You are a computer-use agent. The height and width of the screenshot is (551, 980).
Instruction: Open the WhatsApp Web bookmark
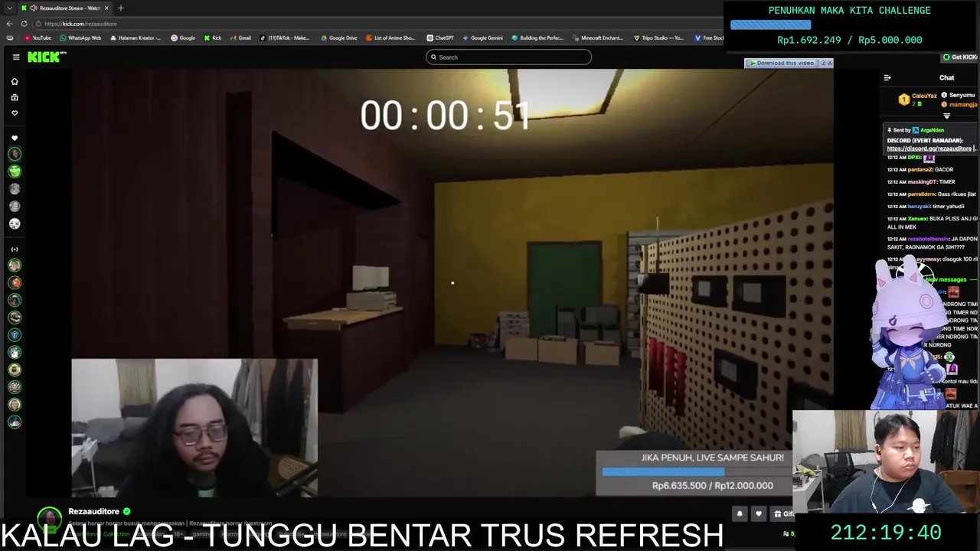(80, 37)
